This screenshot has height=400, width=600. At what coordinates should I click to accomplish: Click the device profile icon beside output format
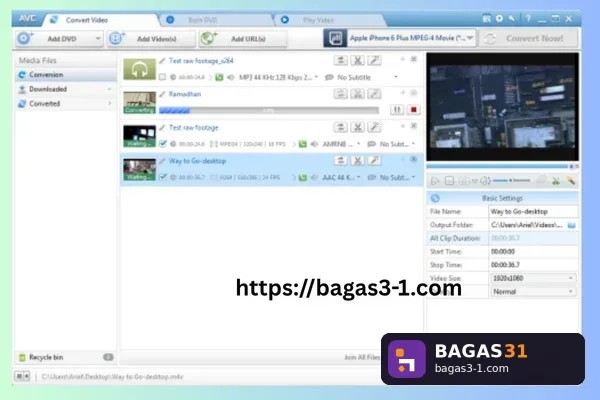(335, 38)
